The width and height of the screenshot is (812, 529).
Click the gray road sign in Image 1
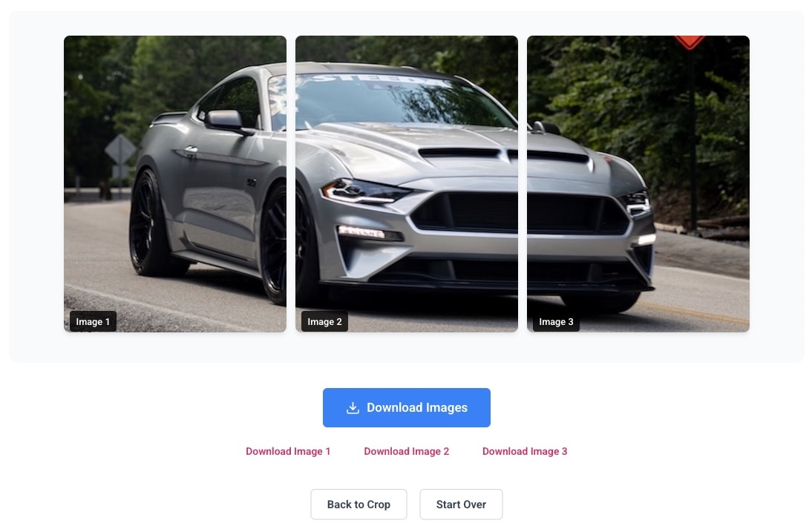(x=120, y=150)
